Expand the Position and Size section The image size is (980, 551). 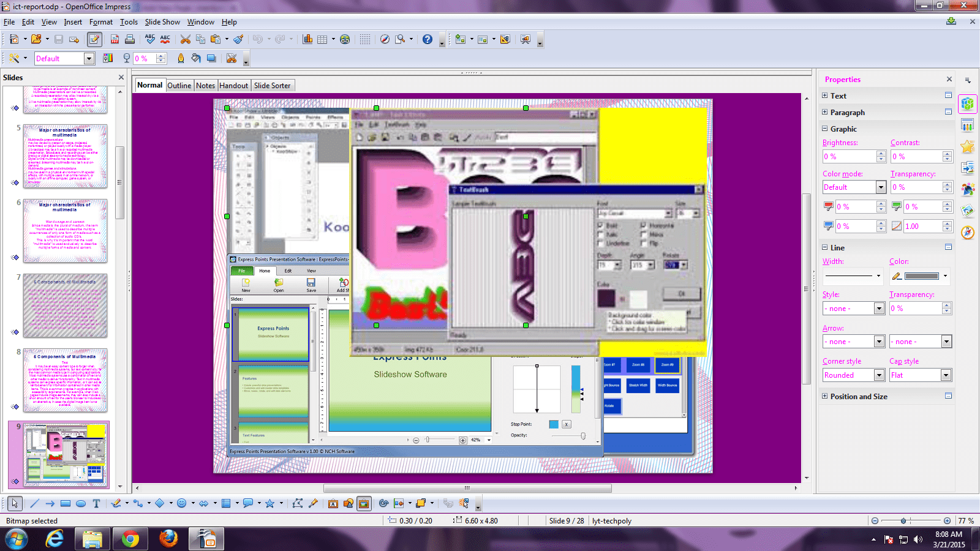point(825,396)
